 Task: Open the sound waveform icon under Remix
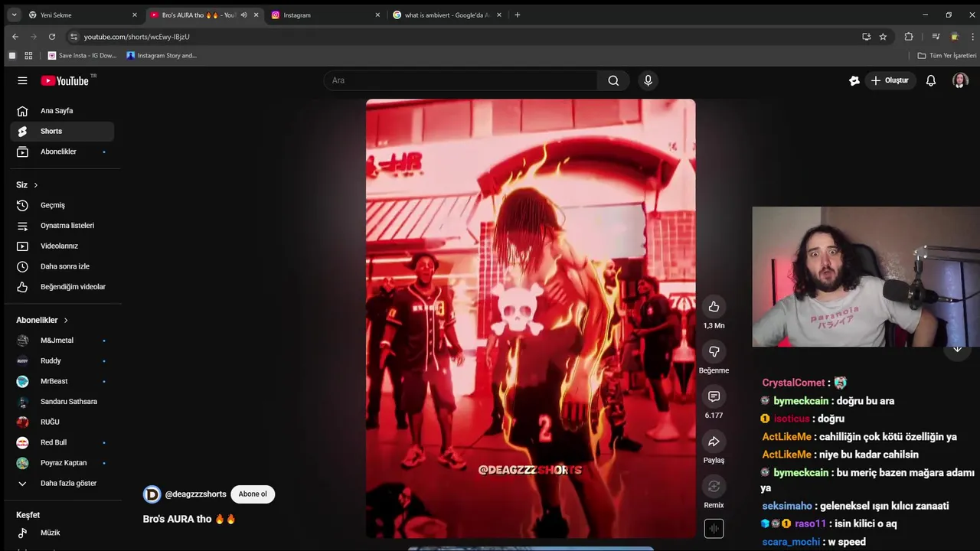[x=714, y=528]
